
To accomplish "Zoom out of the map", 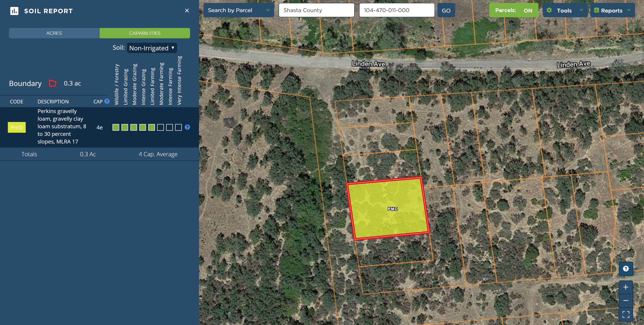I will coord(625,300).
